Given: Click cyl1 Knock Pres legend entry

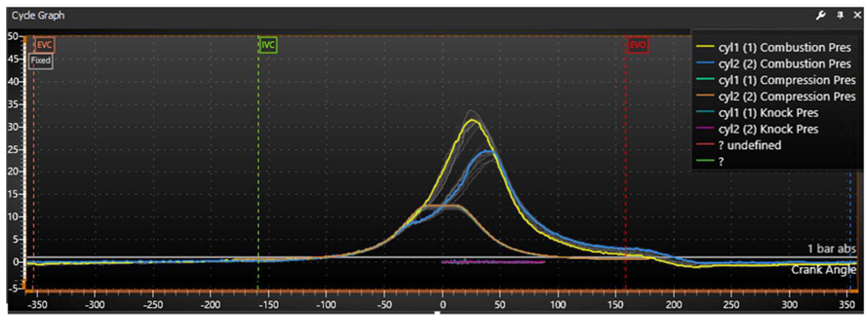Looking at the screenshot, I should coord(768,113).
